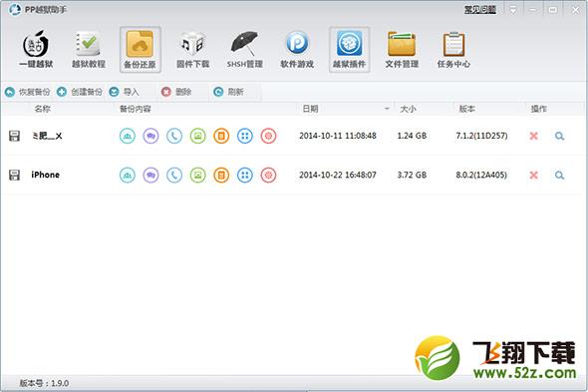Open the 一键越狱 one-click jailbreak tool

36,50
